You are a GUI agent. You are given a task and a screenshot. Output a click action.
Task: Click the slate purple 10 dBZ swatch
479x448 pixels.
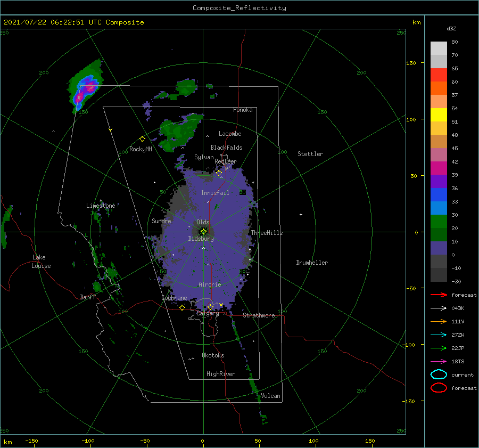click(439, 248)
